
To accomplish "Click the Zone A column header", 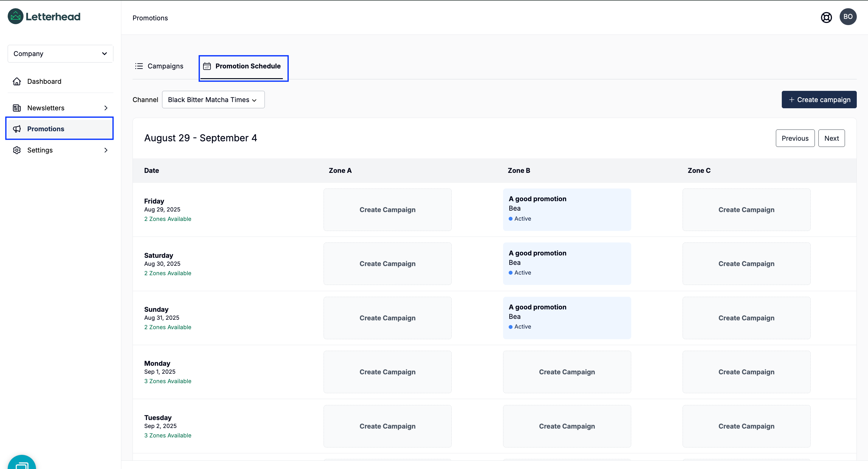I will [340, 171].
